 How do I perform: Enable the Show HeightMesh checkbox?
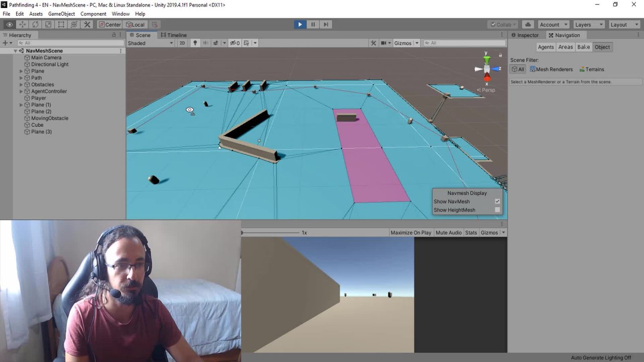point(497,210)
